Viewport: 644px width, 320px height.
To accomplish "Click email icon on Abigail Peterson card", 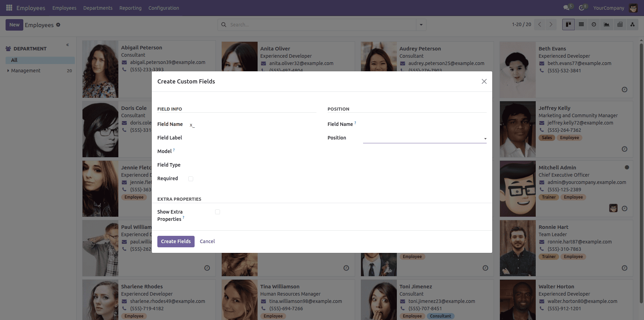I will pyautogui.click(x=124, y=63).
